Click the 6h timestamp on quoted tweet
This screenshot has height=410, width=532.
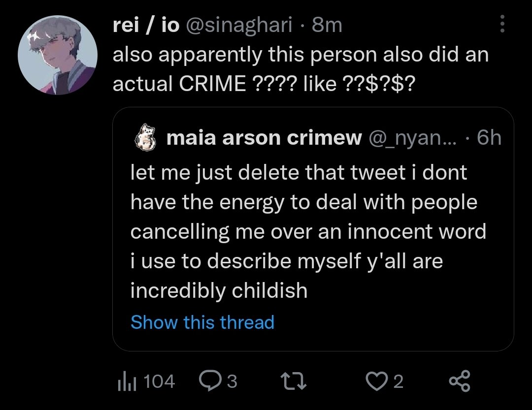[489, 139]
